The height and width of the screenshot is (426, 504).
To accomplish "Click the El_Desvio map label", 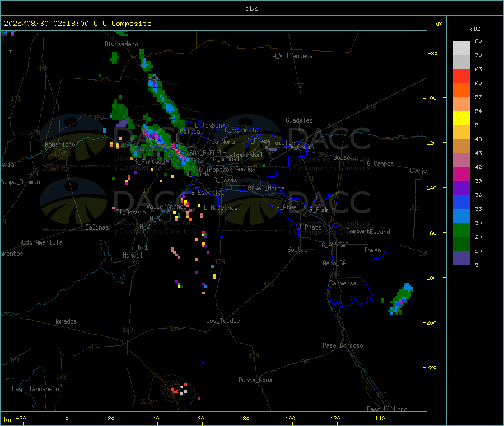I will [x=130, y=212].
